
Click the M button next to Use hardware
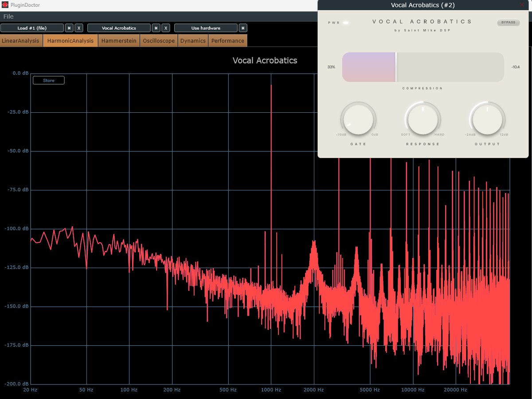click(x=243, y=28)
